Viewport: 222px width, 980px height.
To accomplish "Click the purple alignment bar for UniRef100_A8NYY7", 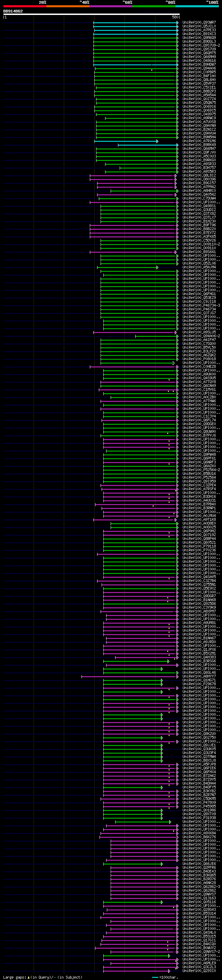I will point(130,677).
